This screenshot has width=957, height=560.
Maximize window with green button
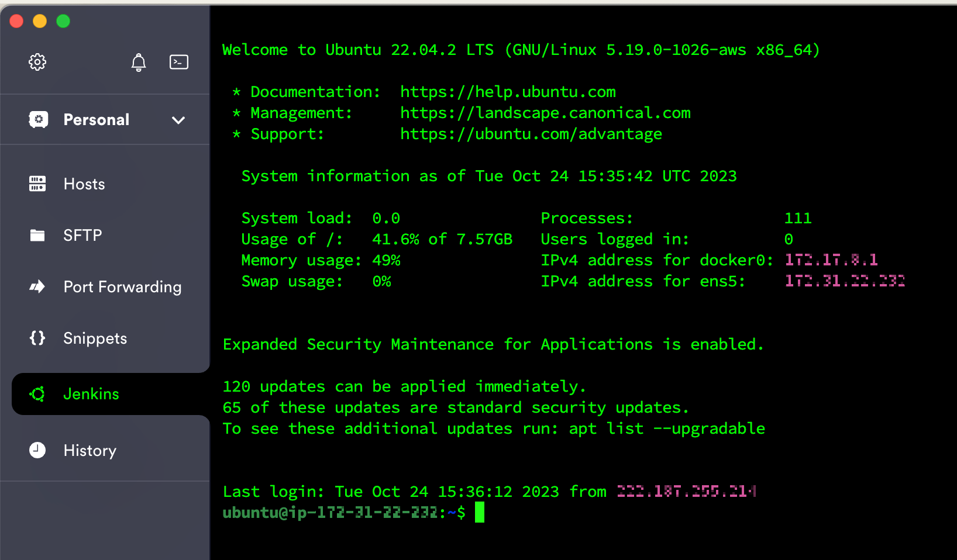click(63, 21)
